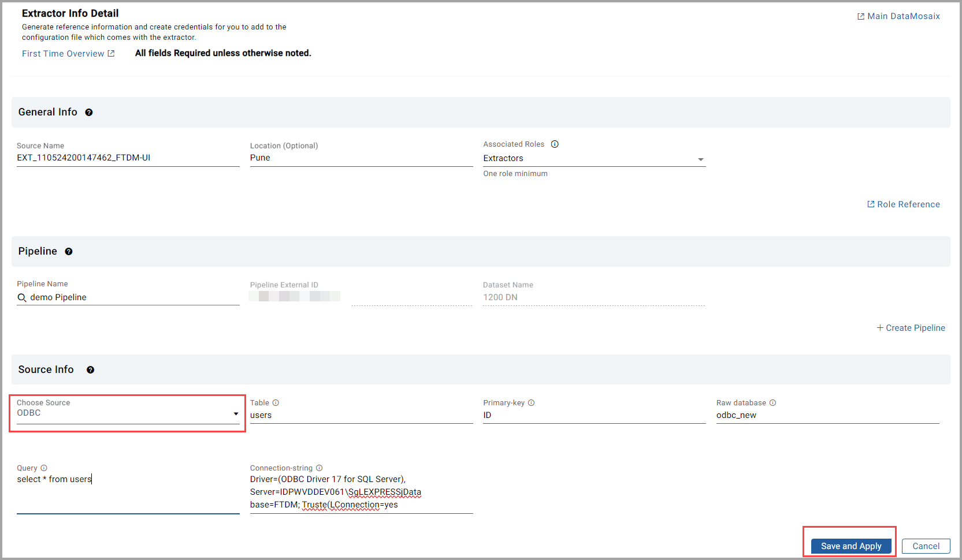Cancel the extractor info form

926,546
